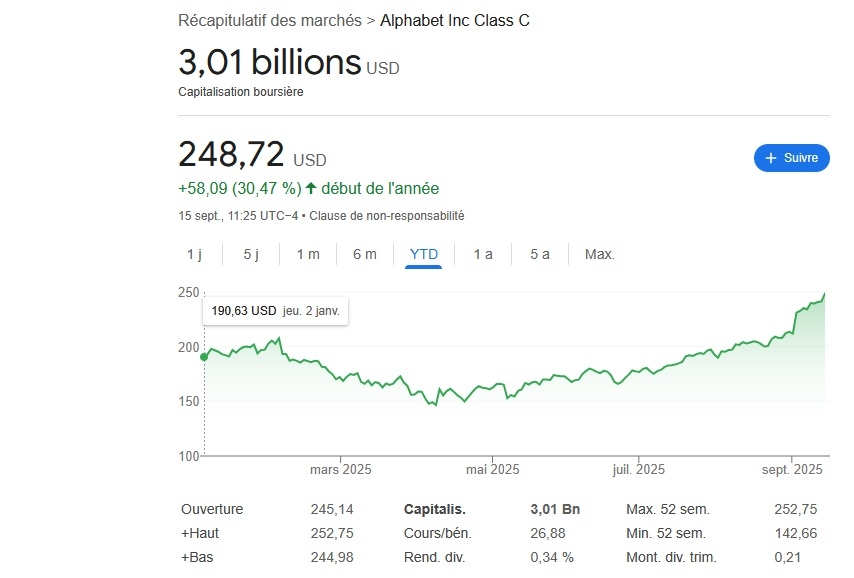The width and height of the screenshot is (854, 578).
Task: Select the 6 m chart period
Action: 364,254
